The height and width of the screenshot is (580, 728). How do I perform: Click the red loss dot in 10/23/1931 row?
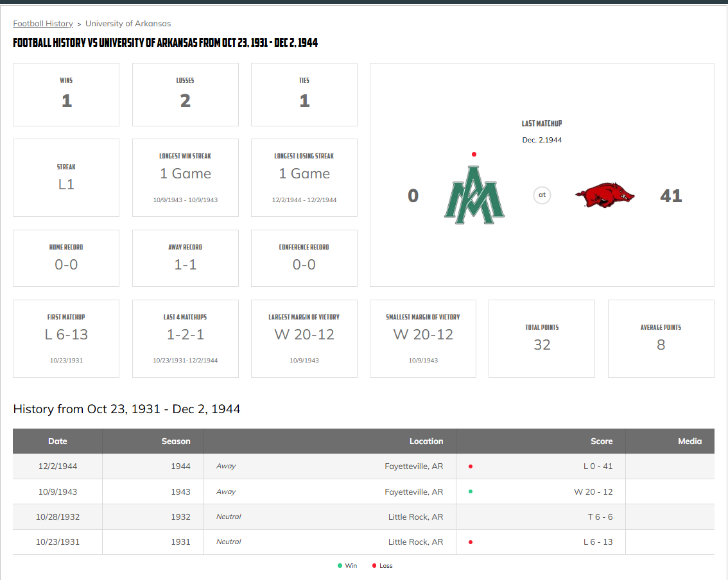pyautogui.click(x=471, y=542)
